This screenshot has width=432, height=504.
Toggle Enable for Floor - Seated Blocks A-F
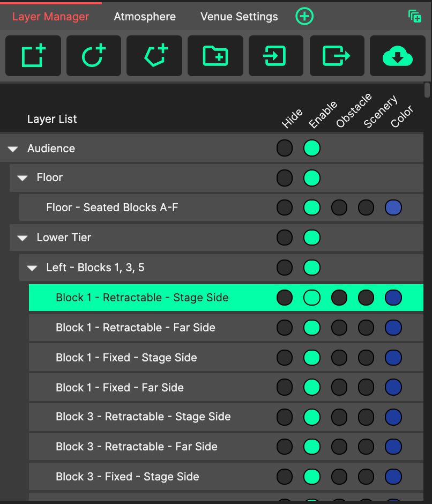pyautogui.click(x=312, y=207)
